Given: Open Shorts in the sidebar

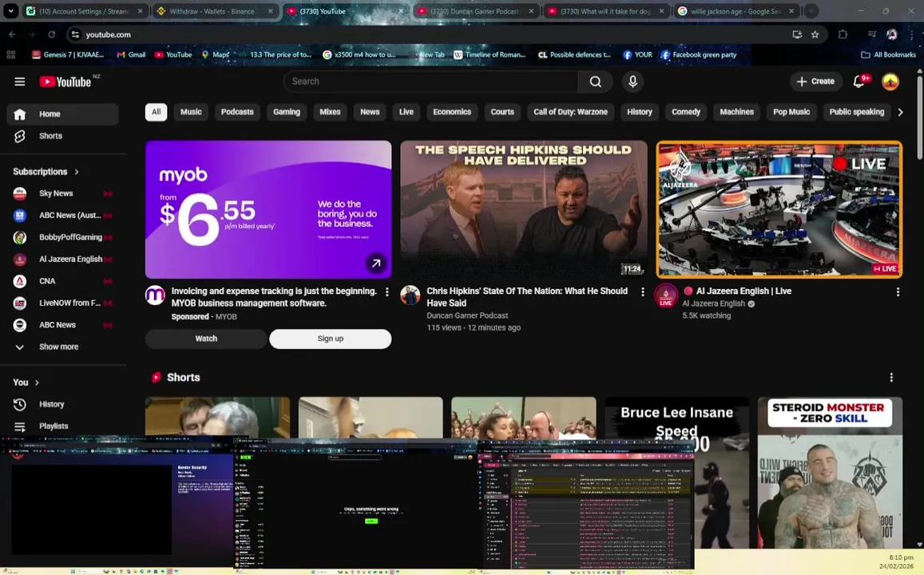Looking at the screenshot, I should tap(62, 136).
